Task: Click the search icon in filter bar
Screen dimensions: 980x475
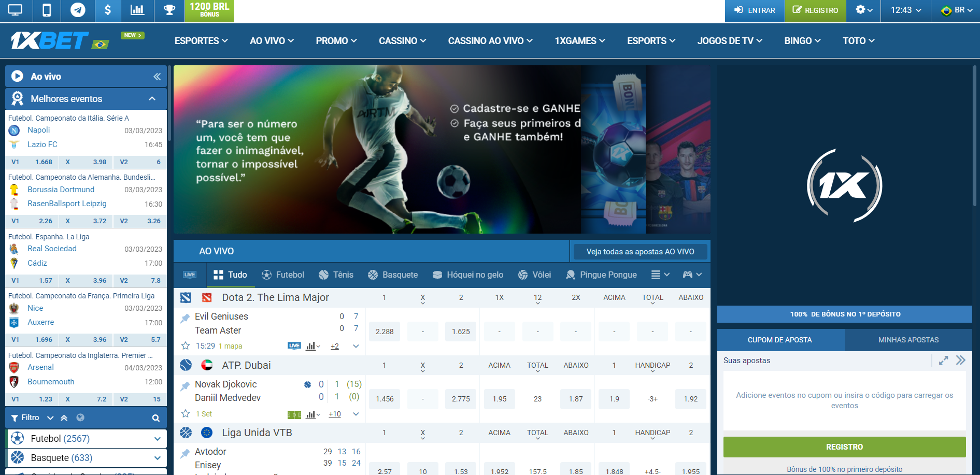Action: coord(155,418)
